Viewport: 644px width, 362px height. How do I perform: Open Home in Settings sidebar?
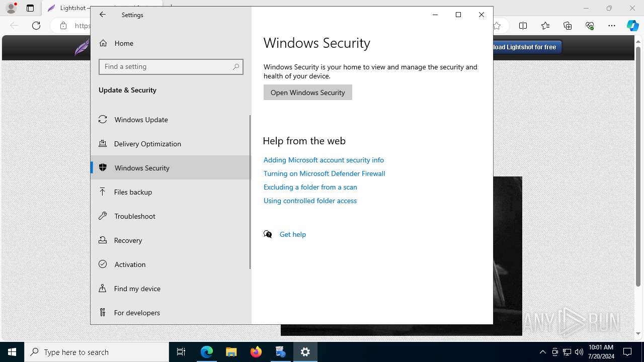tap(171, 43)
